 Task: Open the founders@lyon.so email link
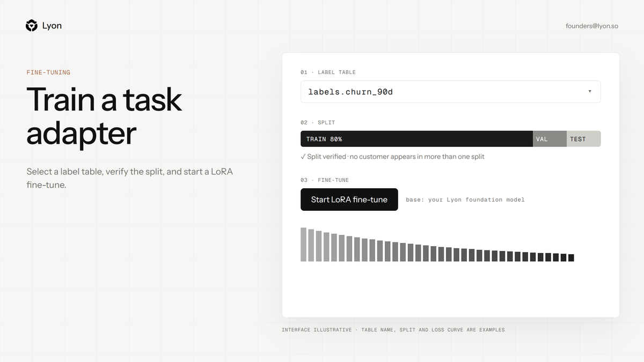click(x=592, y=26)
